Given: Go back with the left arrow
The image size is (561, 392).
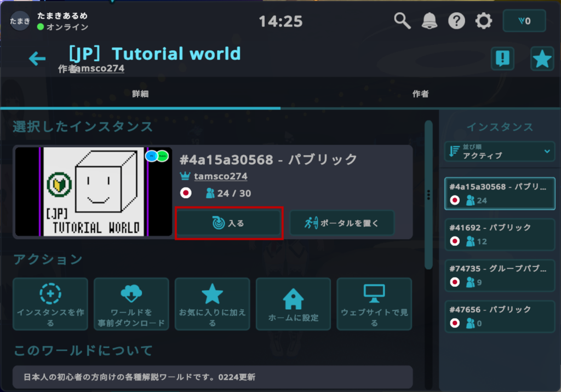Looking at the screenshot, I should (x=37, y=58).
